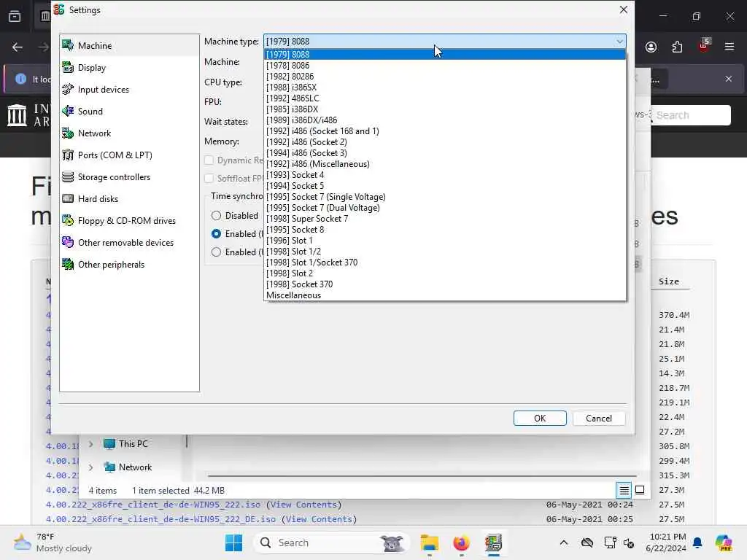747x560 pixels.
Task: Select [1998] Slot 2 entry
Action: 445,273
